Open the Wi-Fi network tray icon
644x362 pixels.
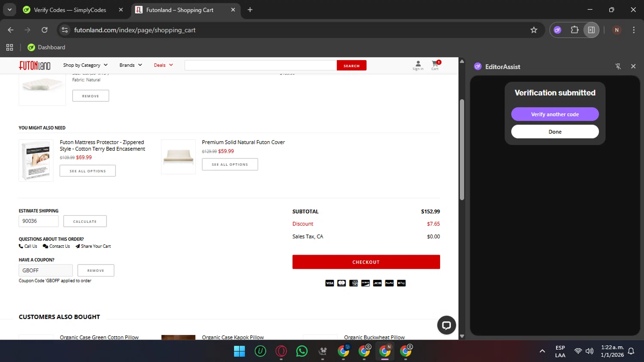point(578,351)
